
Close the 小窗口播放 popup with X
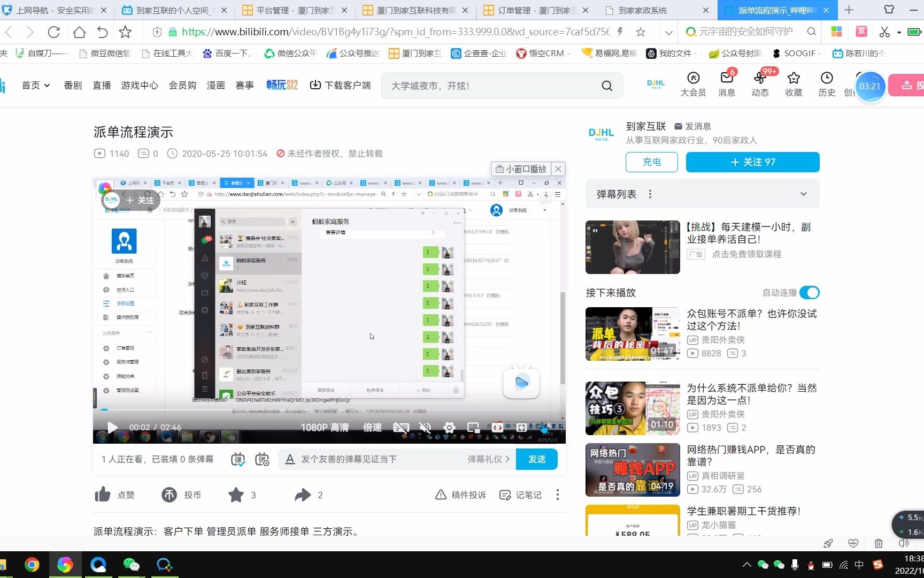coord(558,169)
